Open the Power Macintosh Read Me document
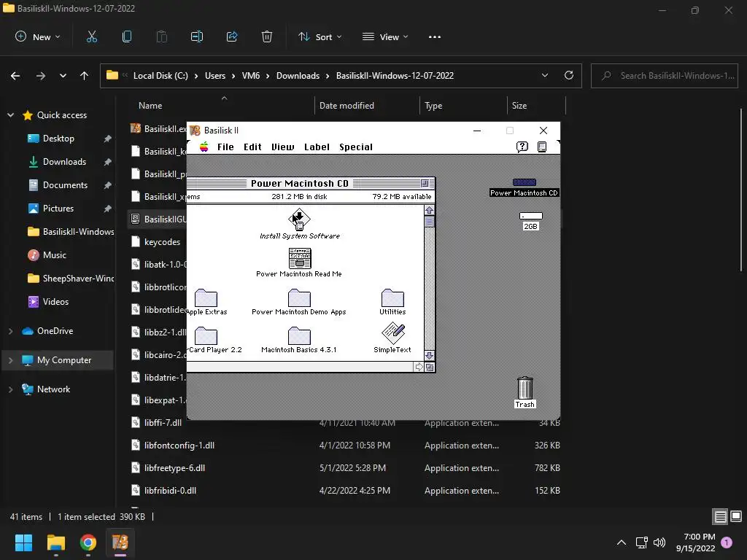The width and height of the screenshot is (747, 560). [300, 258]
